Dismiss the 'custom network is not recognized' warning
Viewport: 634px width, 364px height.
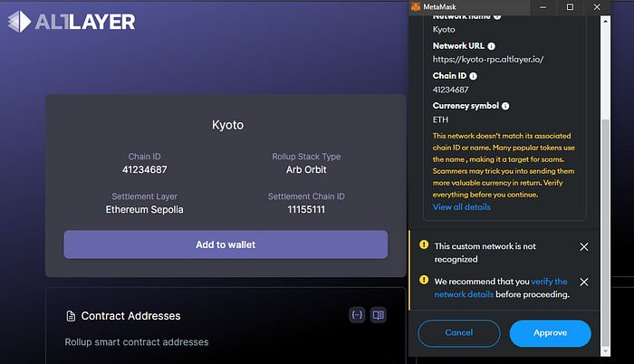click(x=584, y=246)
